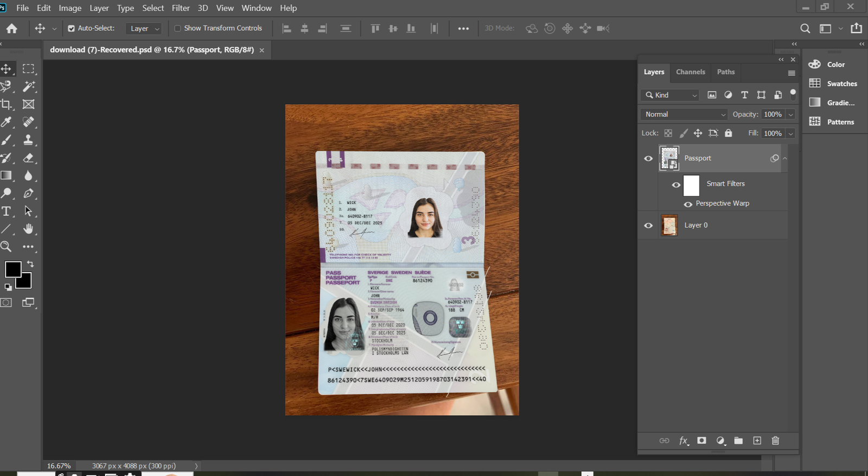Open the layer styles fx button
This screenshot has height=476, width=868.
[684, 441]
